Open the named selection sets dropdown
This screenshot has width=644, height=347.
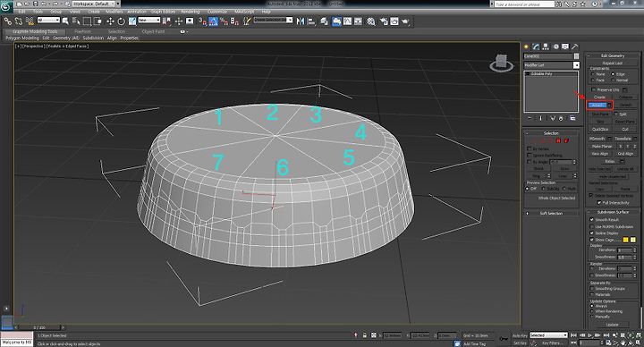(x=273, y=20)
